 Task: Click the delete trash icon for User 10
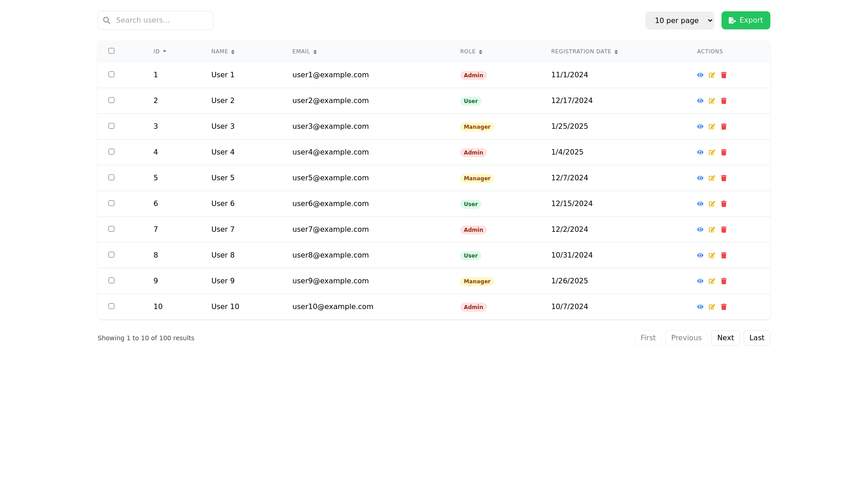723,307
